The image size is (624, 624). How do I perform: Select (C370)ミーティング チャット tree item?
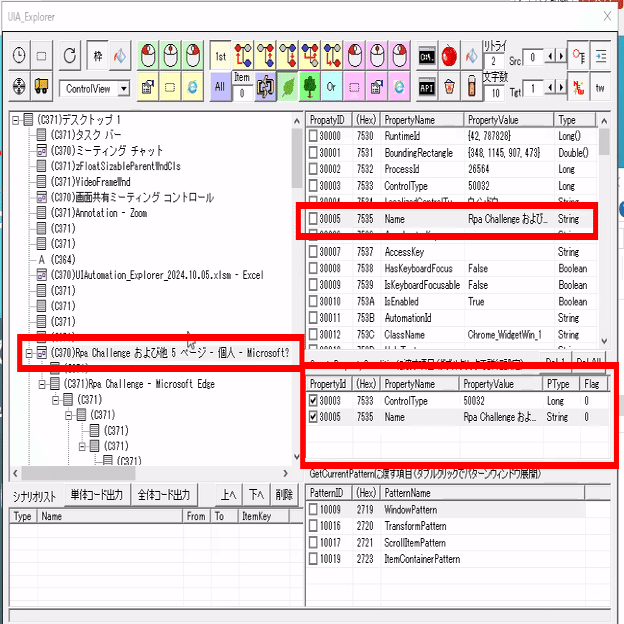coord(107,151)
